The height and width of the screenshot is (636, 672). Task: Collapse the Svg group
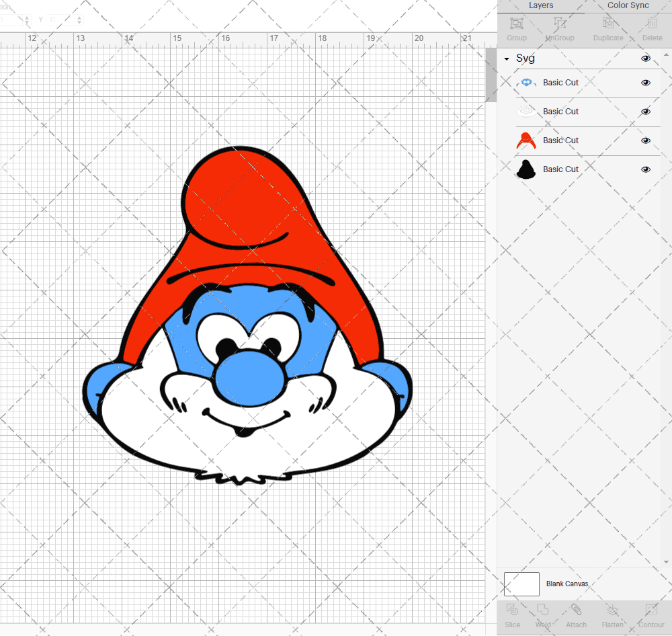[507, 58]
